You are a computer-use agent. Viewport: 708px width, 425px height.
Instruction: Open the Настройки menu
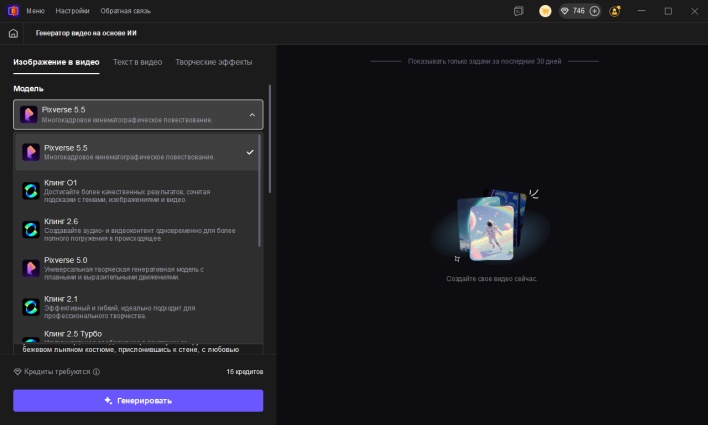[73, 10]
